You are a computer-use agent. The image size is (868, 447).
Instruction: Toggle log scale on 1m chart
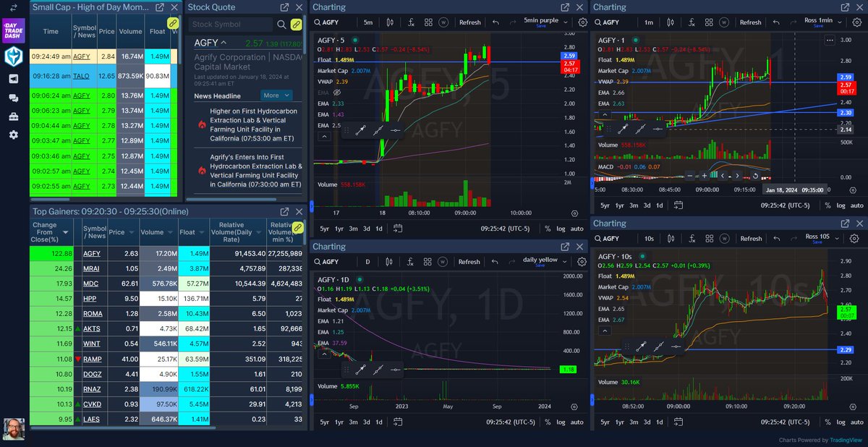click(841, 205)
